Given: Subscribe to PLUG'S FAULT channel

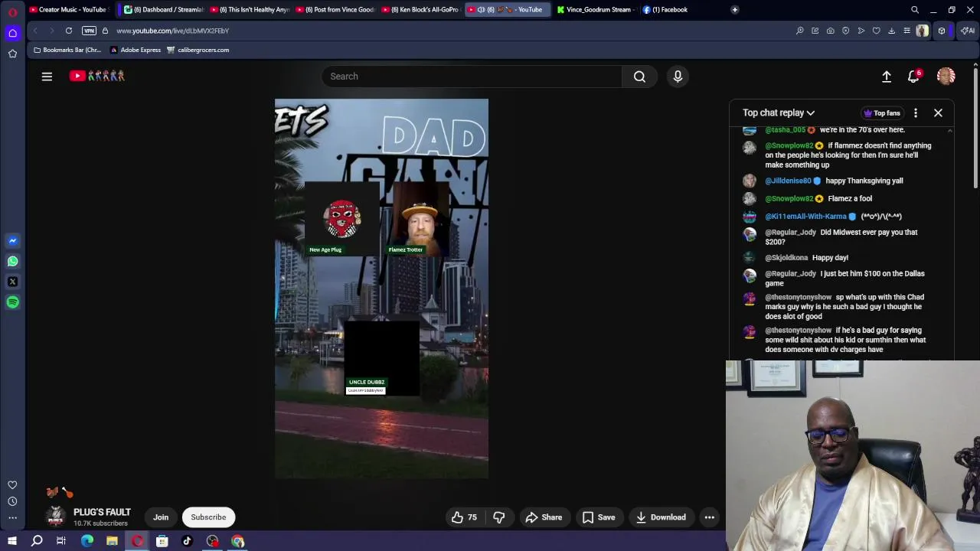Looking at the screenshot, I should (208, 517).
